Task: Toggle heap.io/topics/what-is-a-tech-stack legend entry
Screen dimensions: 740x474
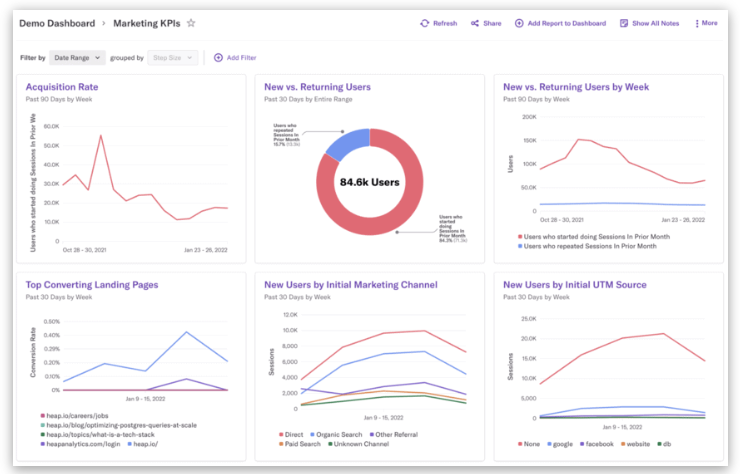Action: pos(97,434)
